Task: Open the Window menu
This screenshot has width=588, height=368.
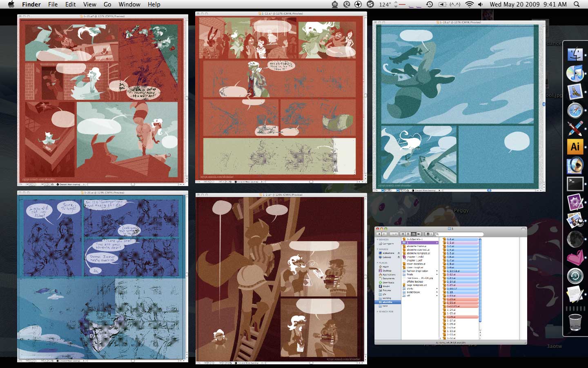Action: pyautogui.click(x=129, y=4)
